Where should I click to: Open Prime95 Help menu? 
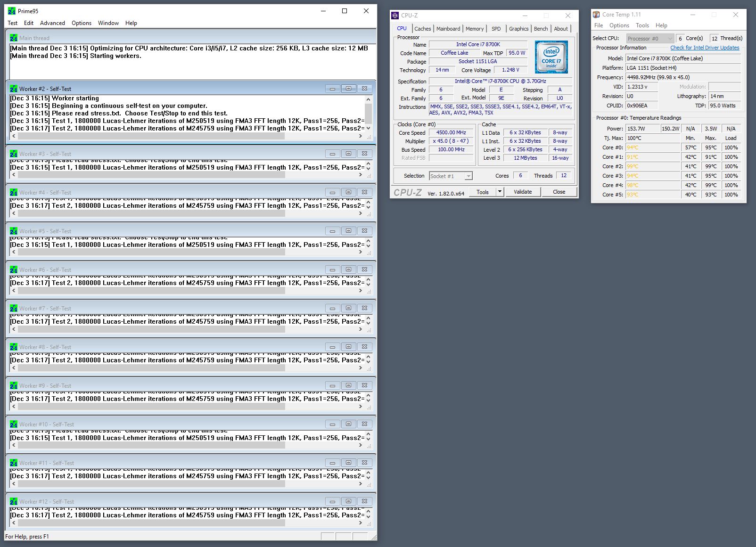coord(131,23)
